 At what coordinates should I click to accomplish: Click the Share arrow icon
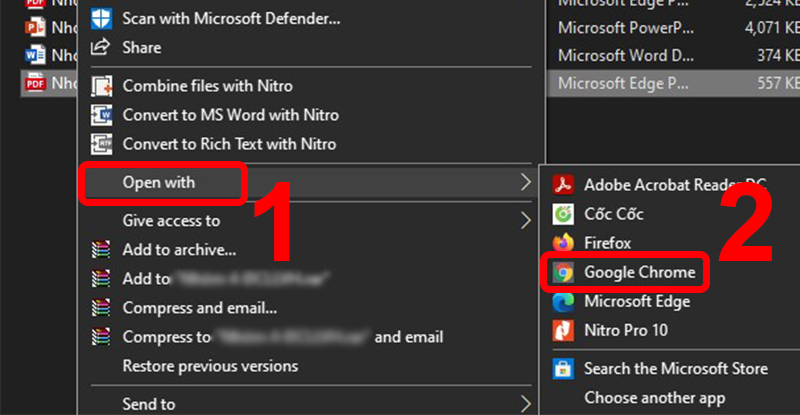[101, 47]
